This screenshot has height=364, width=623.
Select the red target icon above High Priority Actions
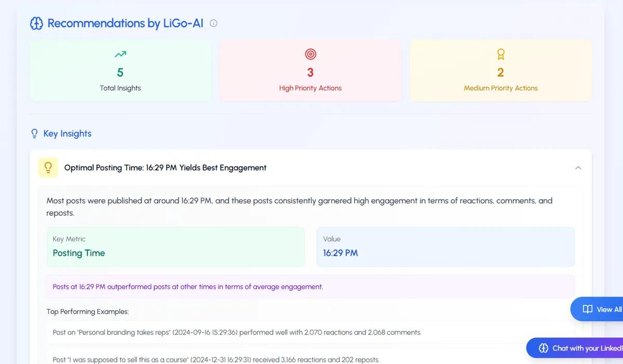click(310, 53)
